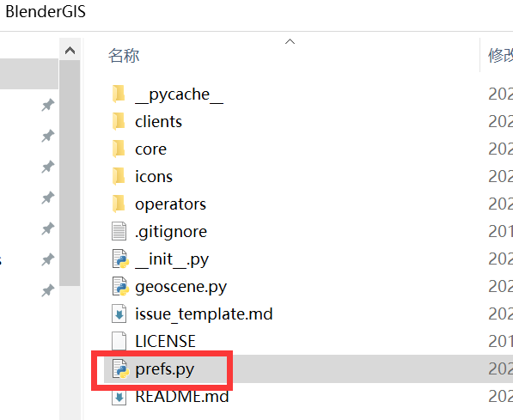513x420 pixels.
Task: Select the core folder icon
Action: (119, 149)
